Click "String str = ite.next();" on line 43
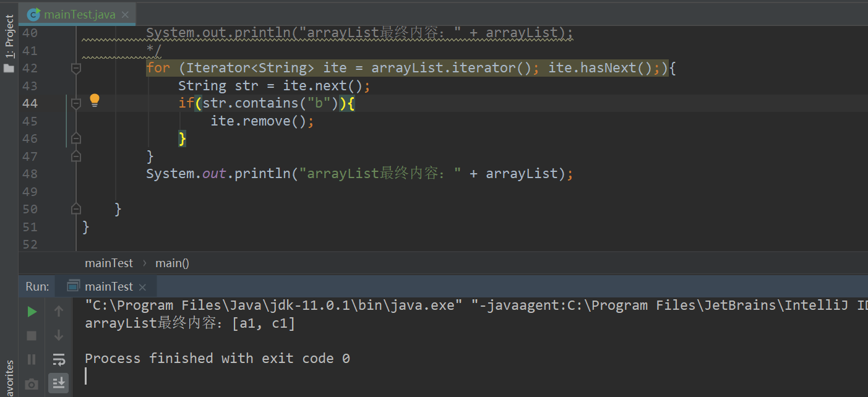Viewport: 868px width, 397px height. point(274,85)
